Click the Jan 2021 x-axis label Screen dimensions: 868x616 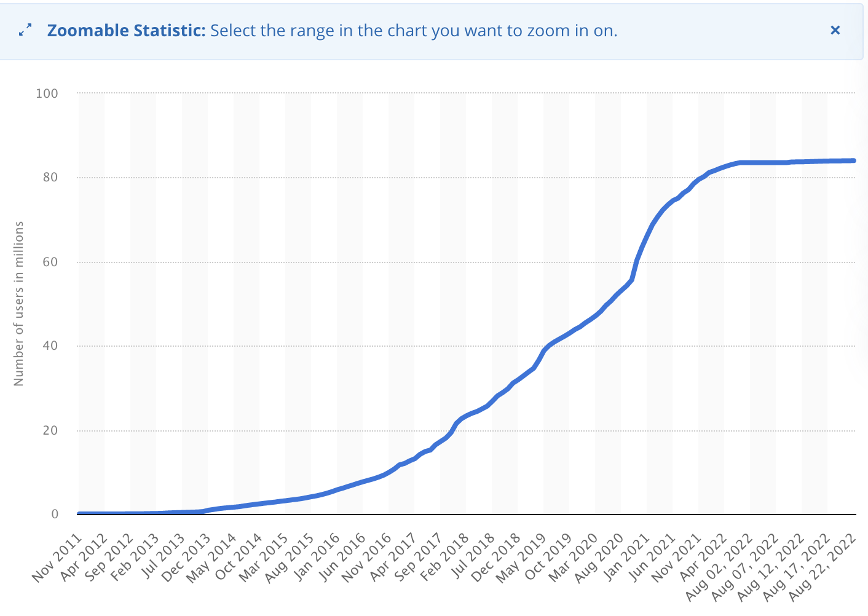626,558
